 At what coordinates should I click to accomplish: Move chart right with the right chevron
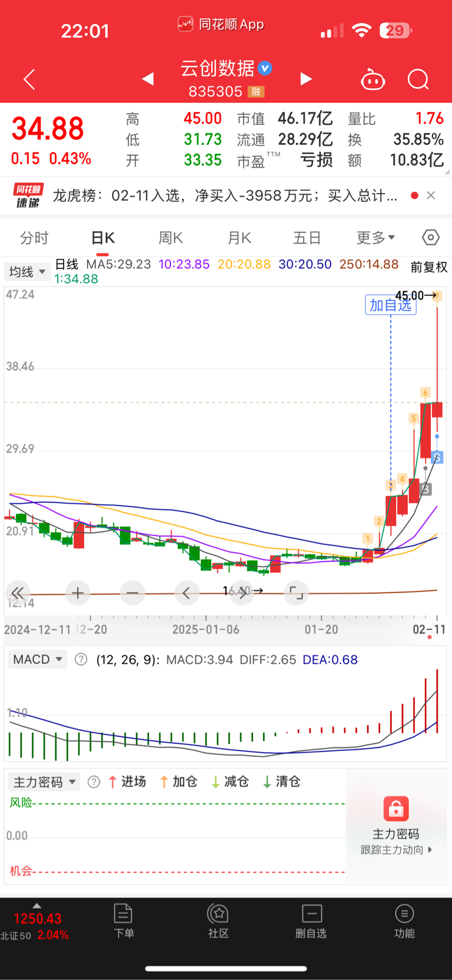[x=242, y=593]
